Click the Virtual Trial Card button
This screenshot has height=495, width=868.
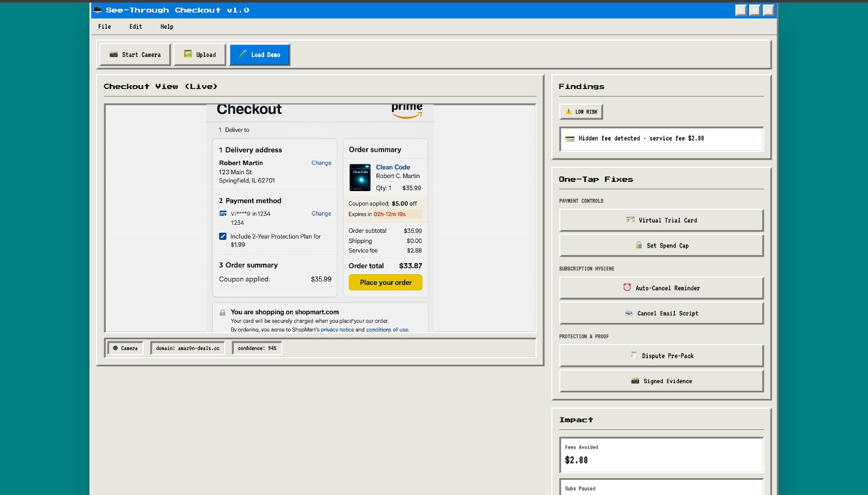[x=661, y=220]
